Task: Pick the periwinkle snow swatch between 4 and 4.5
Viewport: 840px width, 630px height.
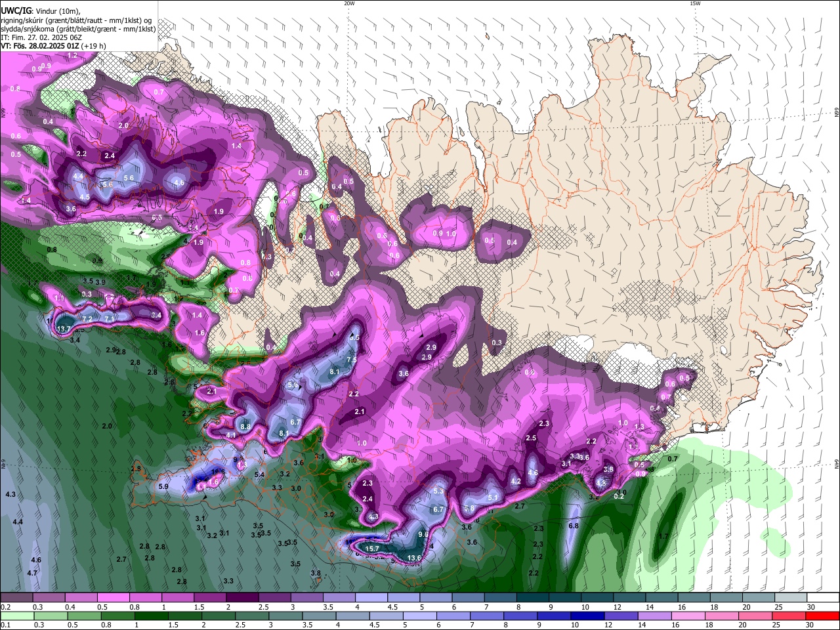Action: coord(370,598)
